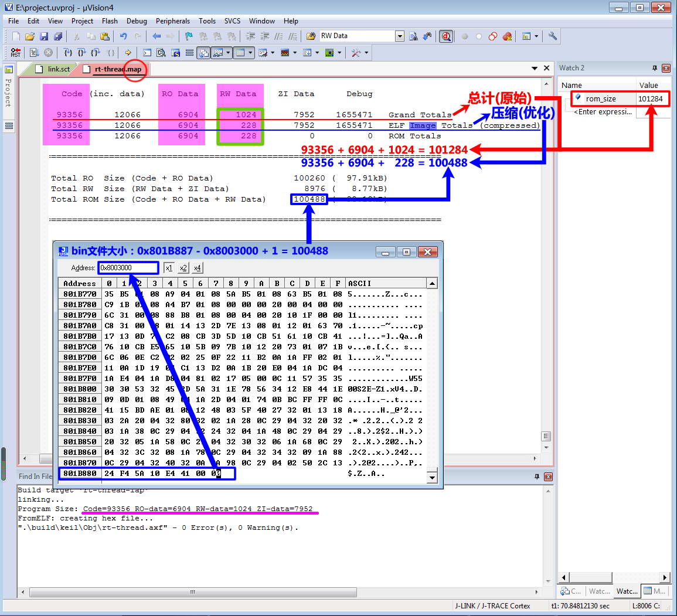Open the Command Window icon
This screenshot has width=677, height=616.
(147, 52)
